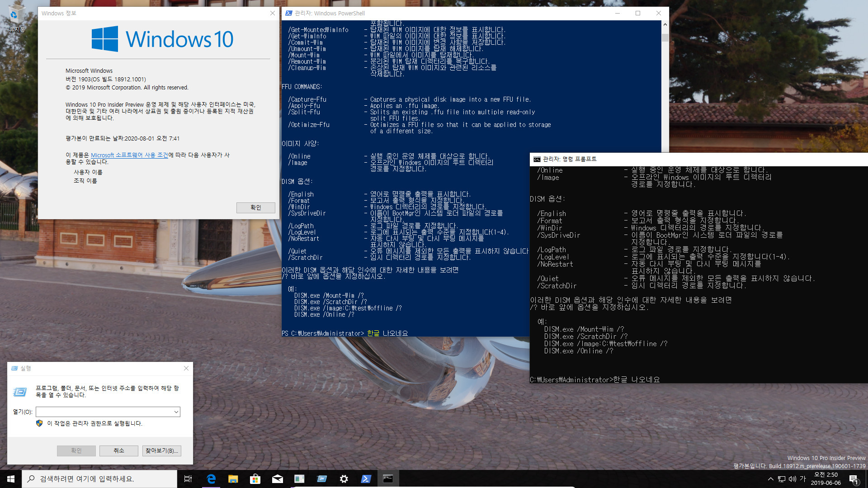Viewport: 868px width, 488px height.
Task: Click 'FFU COMMANDS:' heading in PowerShell
Action: [302, 87]
